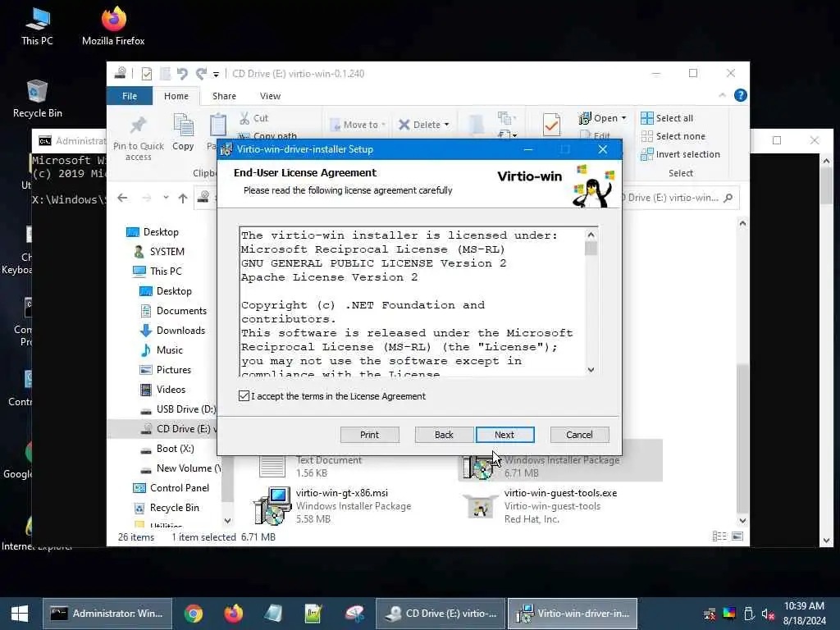
Task: Switch to large icons view icon
Action: [737, 536]
